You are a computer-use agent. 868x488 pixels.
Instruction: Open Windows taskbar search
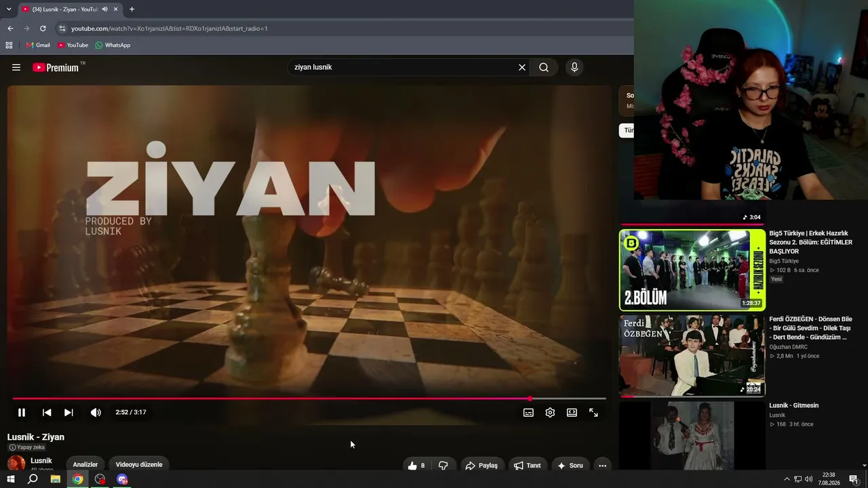pos(33,479)
